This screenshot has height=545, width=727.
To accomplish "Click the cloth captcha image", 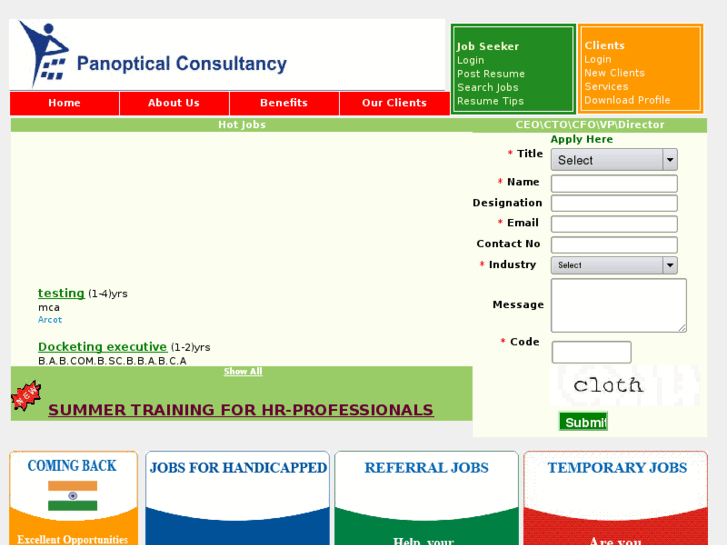I will point(625,385).
